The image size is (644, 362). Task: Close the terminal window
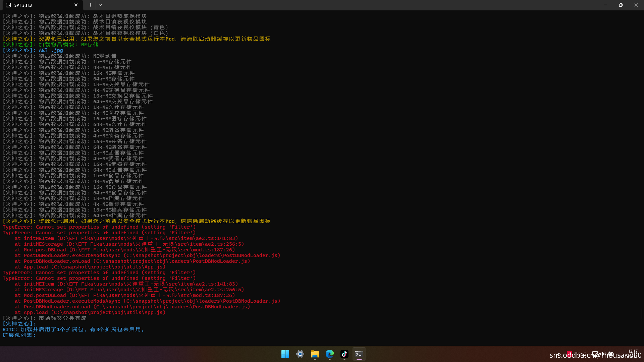[x=636, y=5]
